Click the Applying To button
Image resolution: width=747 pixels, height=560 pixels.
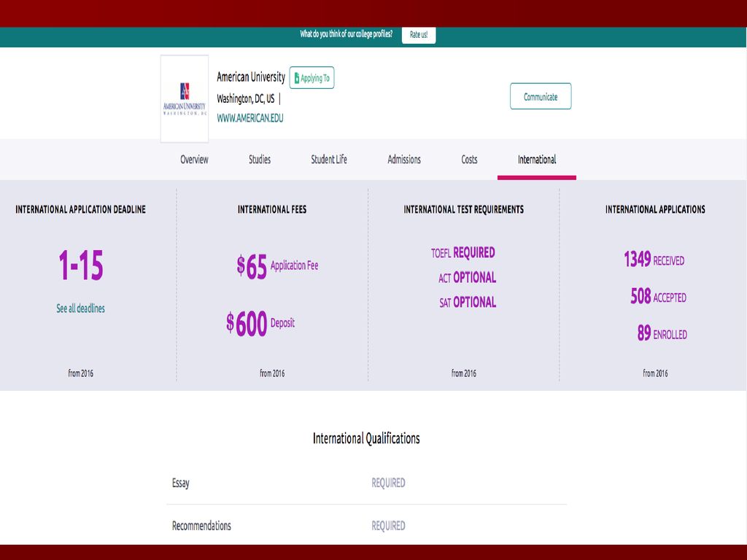click(311, 77)
